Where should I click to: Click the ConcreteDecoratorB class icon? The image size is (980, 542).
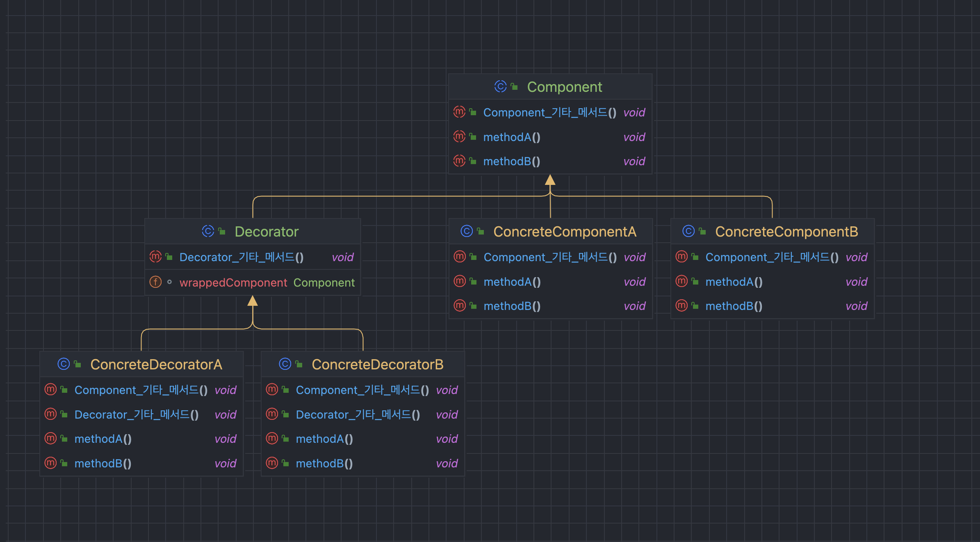(x=285, y=364)
